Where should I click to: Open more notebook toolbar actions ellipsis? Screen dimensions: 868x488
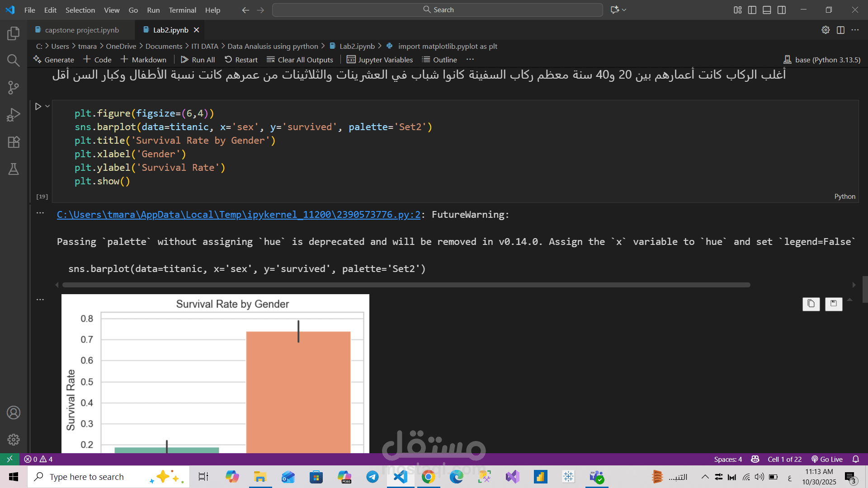pos(470,60)
